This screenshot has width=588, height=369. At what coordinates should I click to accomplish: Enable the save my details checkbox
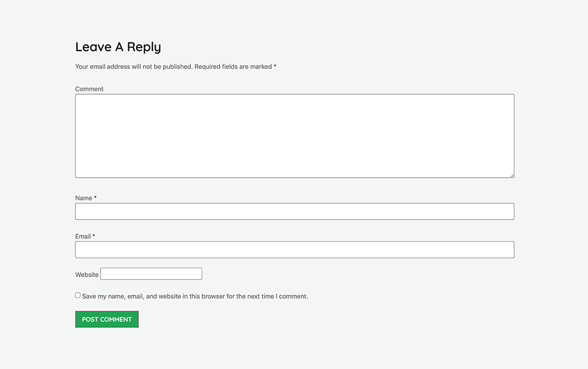(78, 295)
